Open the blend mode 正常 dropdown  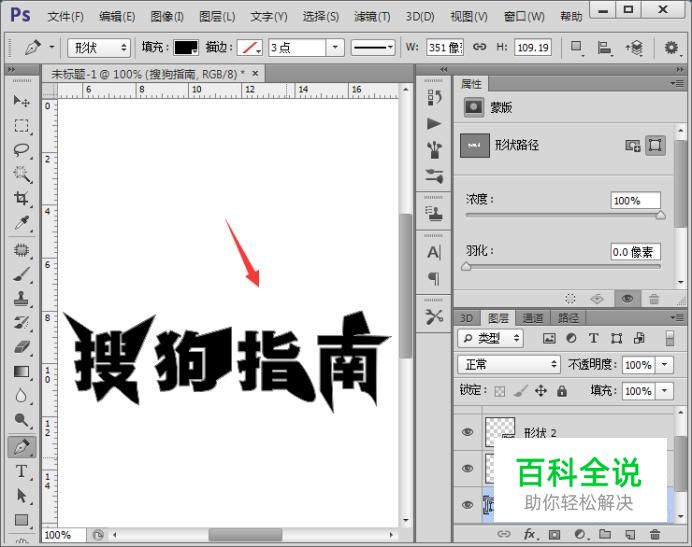click(508, 365)
